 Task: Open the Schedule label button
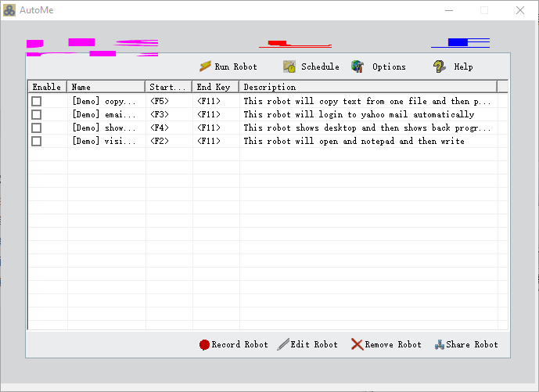[x=320, y=67]
